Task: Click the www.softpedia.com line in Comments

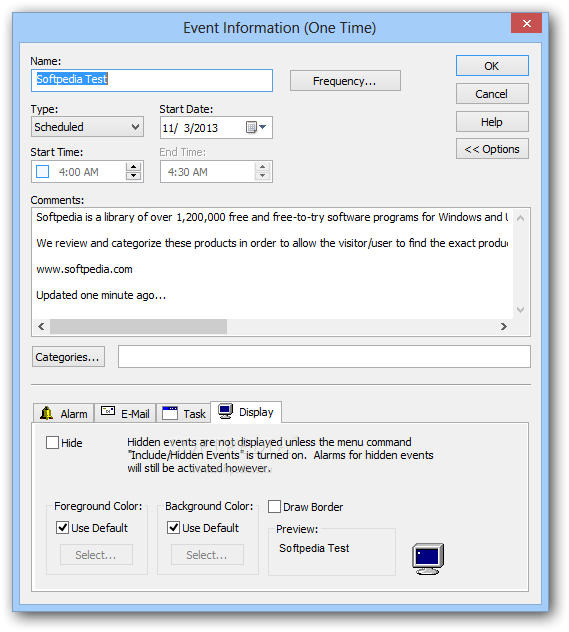Action: coord(84,269)
